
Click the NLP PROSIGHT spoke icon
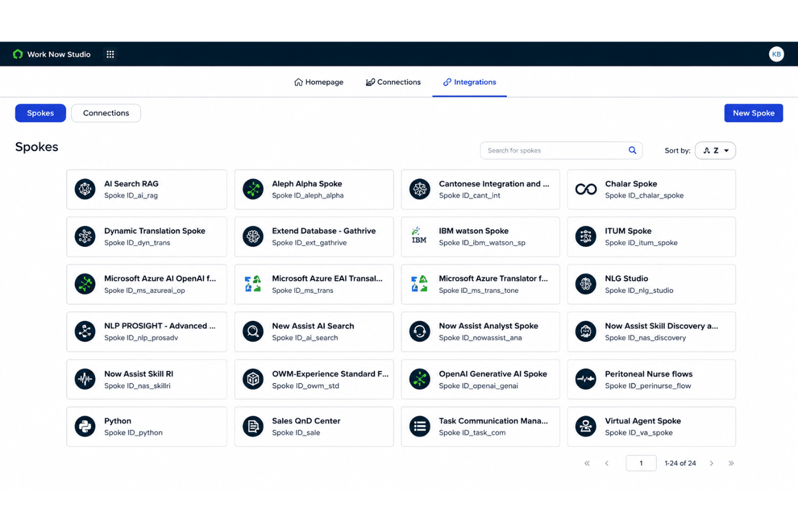pos(85,331)
